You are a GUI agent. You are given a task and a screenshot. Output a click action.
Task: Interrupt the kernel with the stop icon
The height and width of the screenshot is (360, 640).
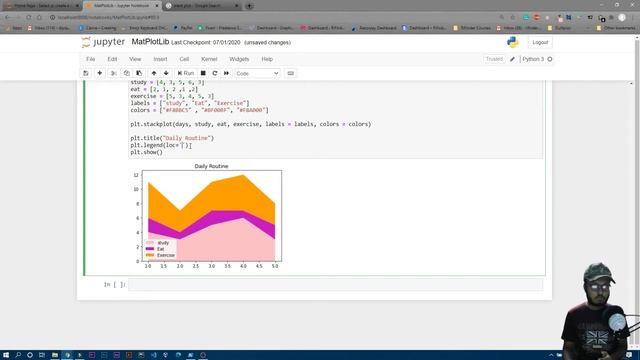[203, 73]
